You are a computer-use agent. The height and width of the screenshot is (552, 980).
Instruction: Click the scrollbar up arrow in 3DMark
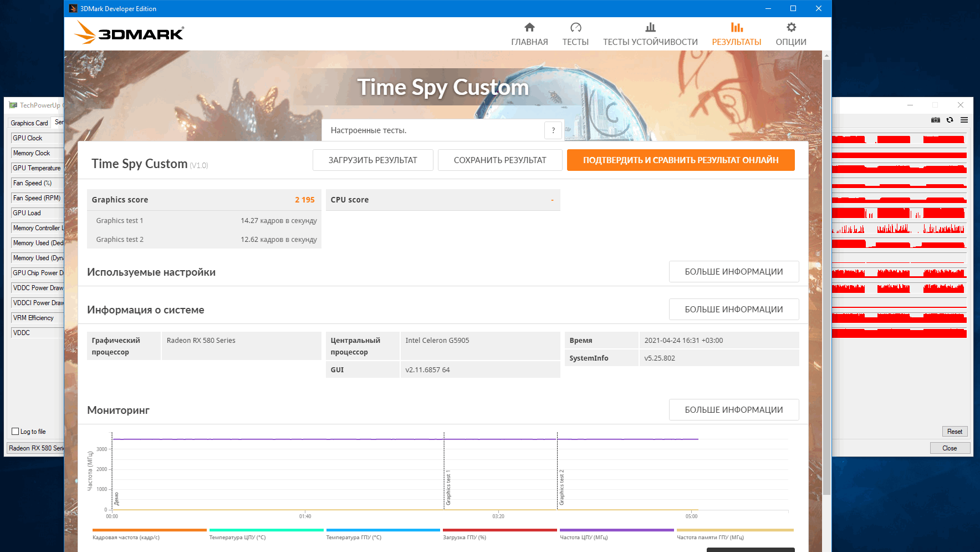[x=826, y=55]
